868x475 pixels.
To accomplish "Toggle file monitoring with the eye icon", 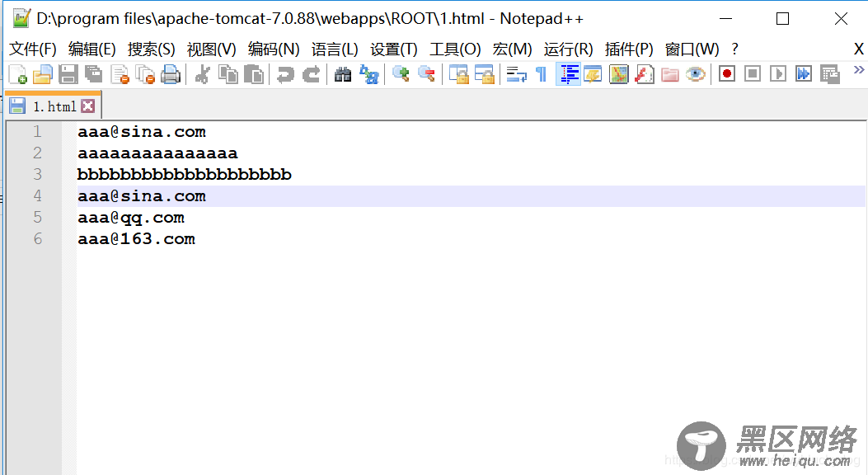I will (x=695, y=74).
